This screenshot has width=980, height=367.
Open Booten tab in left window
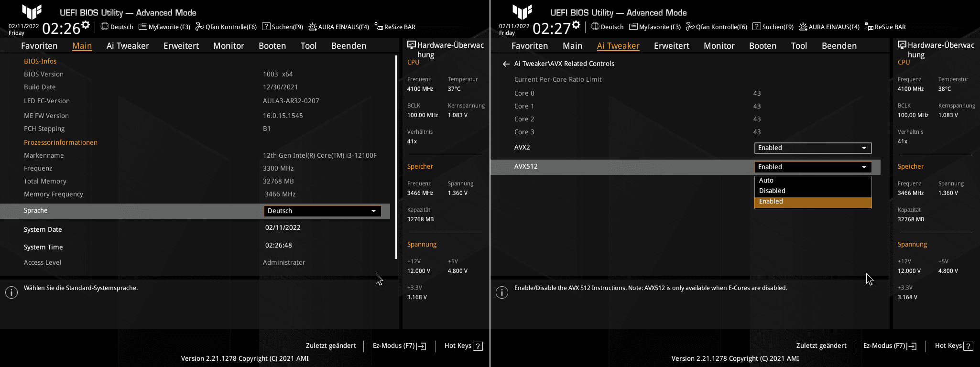coord(272,46)
